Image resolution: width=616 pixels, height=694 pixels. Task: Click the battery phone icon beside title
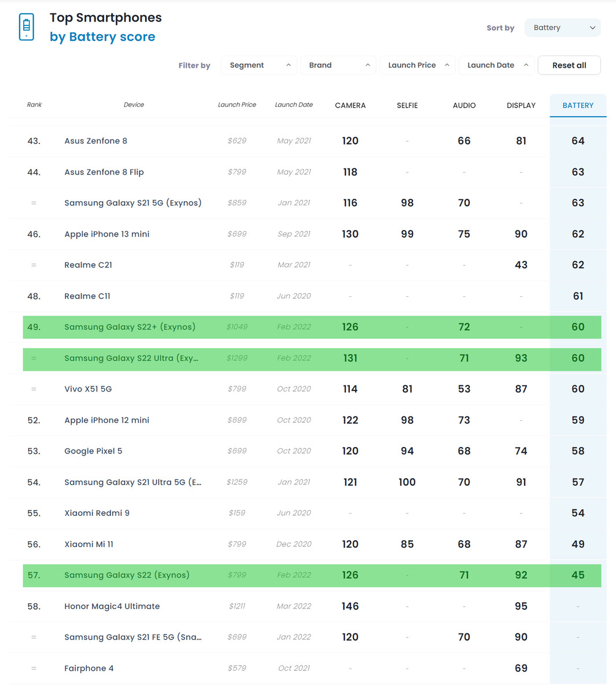(27, 27)
